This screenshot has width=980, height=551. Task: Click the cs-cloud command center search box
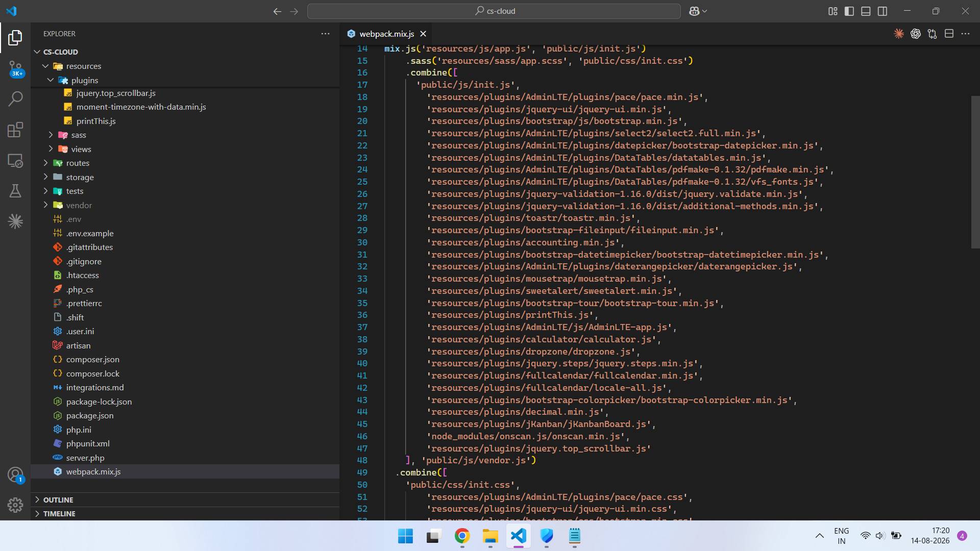(x=494, y=11)
